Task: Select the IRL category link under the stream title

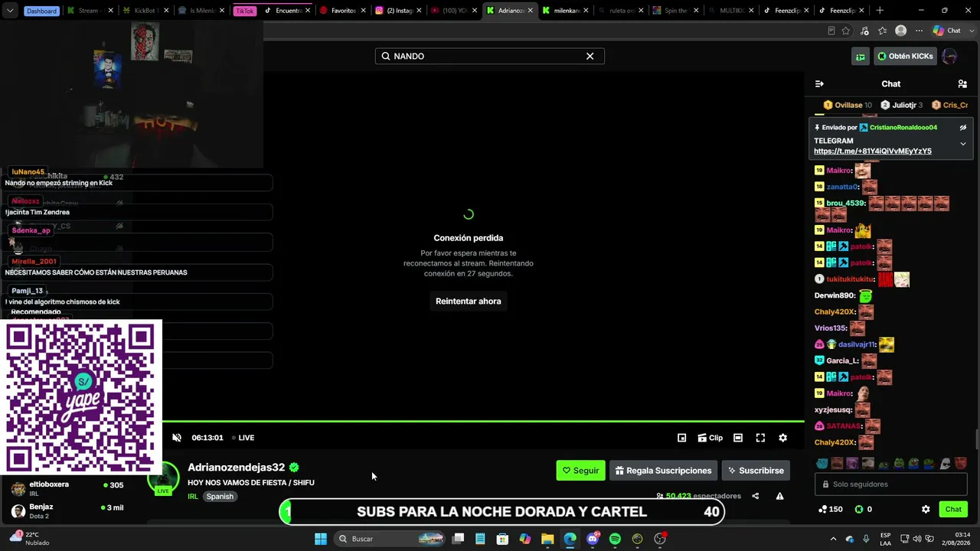Action: pyautogui.click(x=193, y=497)
